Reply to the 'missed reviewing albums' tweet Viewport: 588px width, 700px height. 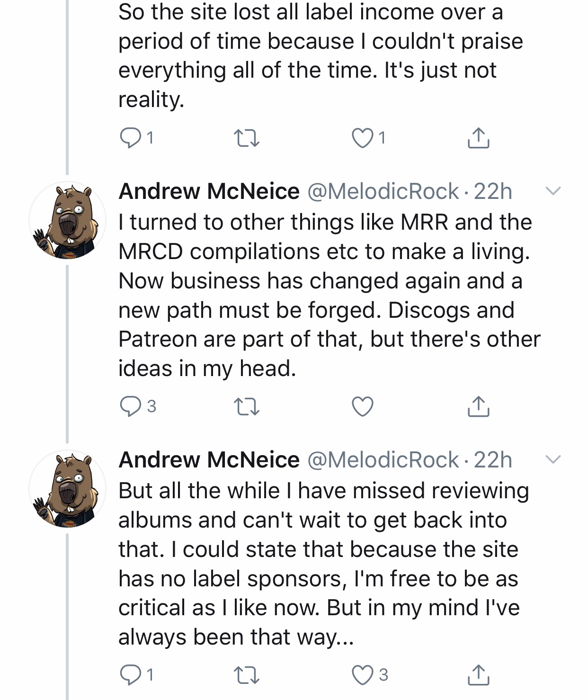point(129,675)
